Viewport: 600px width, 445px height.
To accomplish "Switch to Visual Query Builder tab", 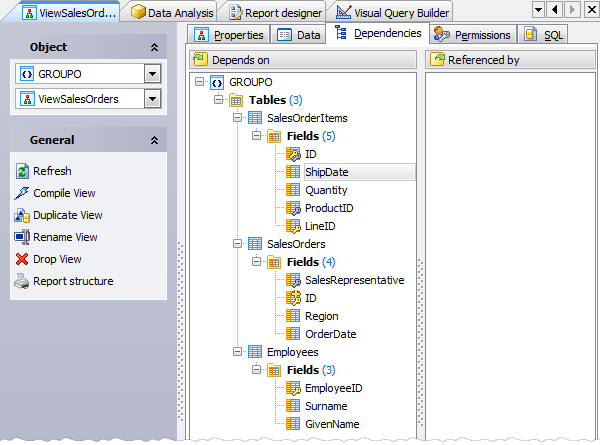I will 393,13.
